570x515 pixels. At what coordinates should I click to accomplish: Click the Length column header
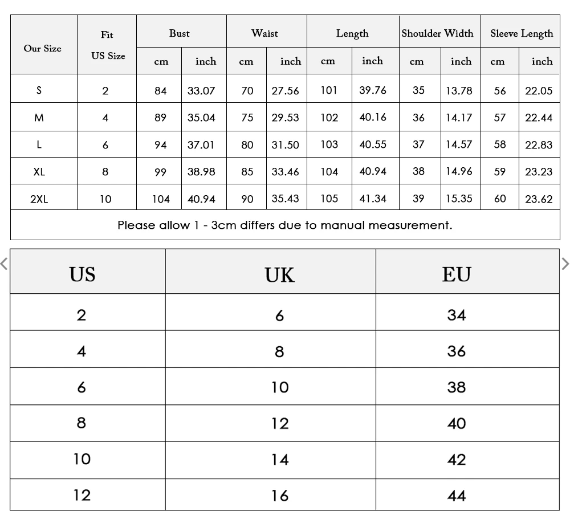(x=353, y=31)
